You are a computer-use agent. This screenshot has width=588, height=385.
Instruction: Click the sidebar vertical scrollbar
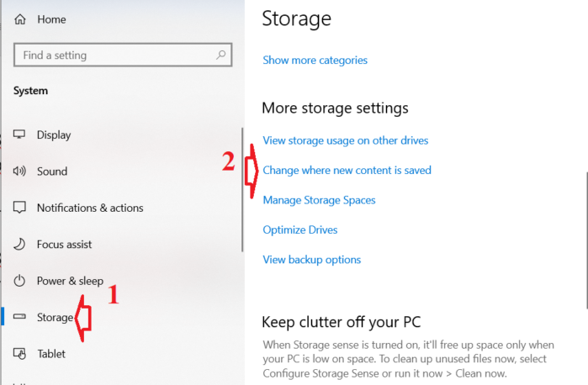click(x=242, y=190)
